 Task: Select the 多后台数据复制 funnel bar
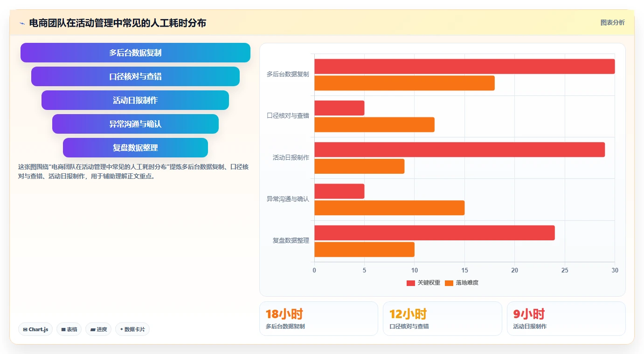pos(135,53)
